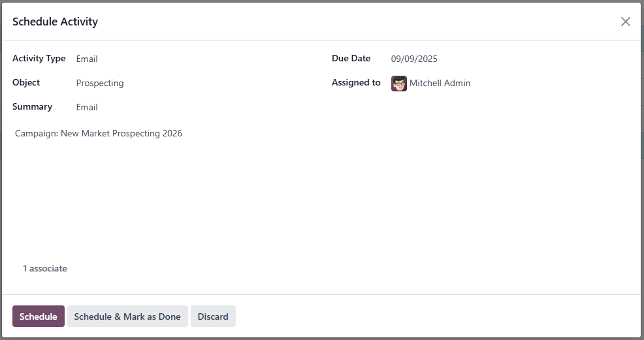Click the Mitchell Admin avatar image
644x340 pixels.
tap(399, 84)
